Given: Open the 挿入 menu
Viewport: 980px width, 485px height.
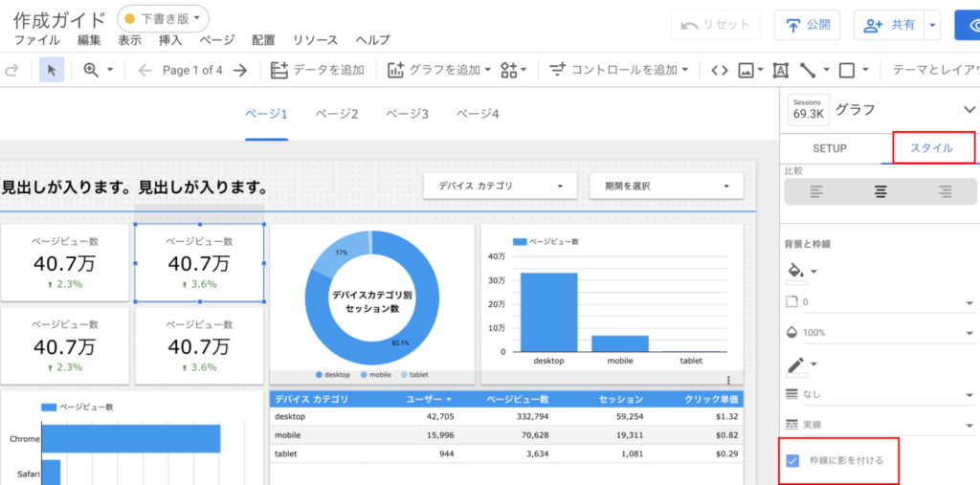Looking at the screenshot, I should (170, 40).
